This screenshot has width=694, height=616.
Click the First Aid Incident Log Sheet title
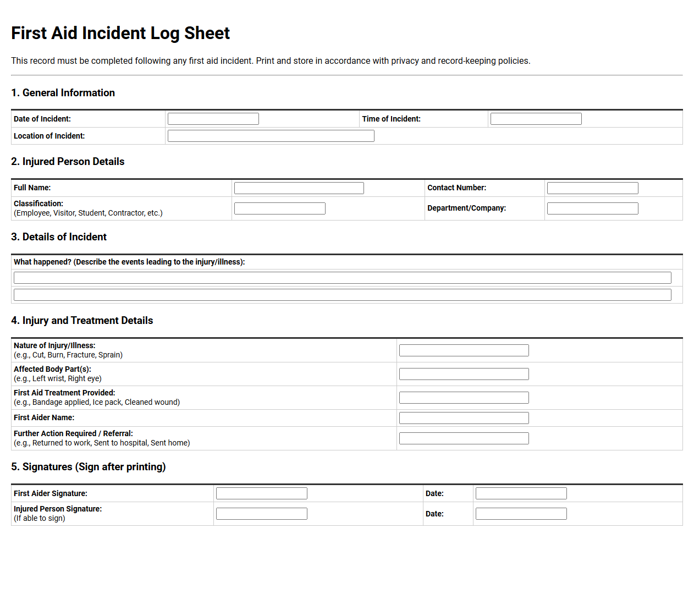[x=120, y=33]
